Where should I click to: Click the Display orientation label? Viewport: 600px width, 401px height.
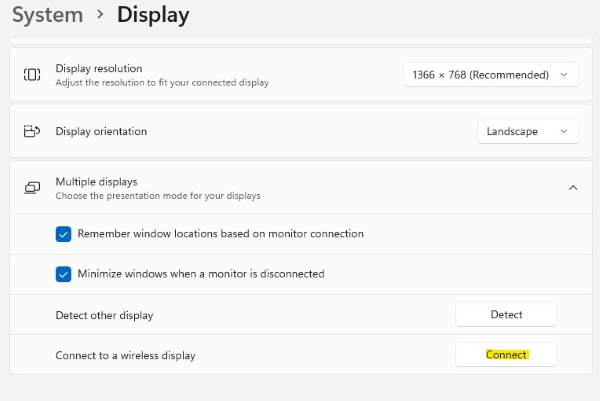[101, 131]
